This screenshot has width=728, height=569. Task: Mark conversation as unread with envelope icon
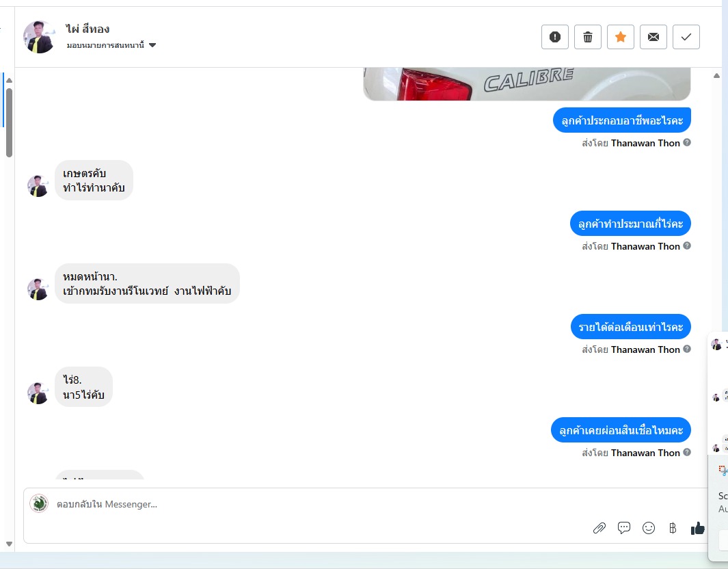coord(653,37)
